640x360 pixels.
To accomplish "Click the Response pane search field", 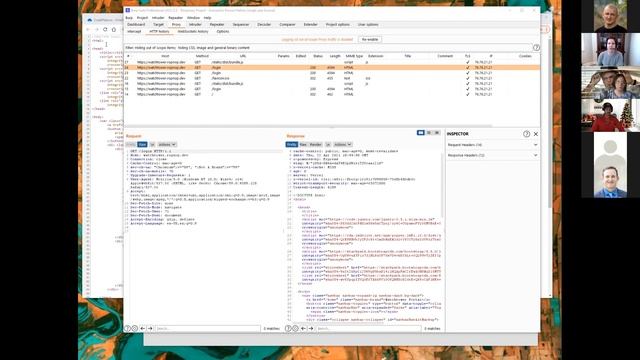I will click(x=369, y=328).
